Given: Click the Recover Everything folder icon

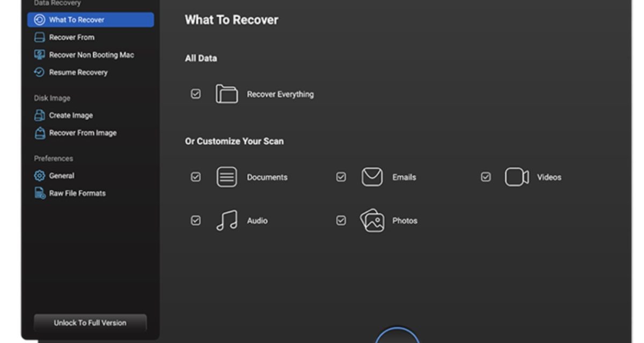Looking at the screenshot, I should [226, 94].
